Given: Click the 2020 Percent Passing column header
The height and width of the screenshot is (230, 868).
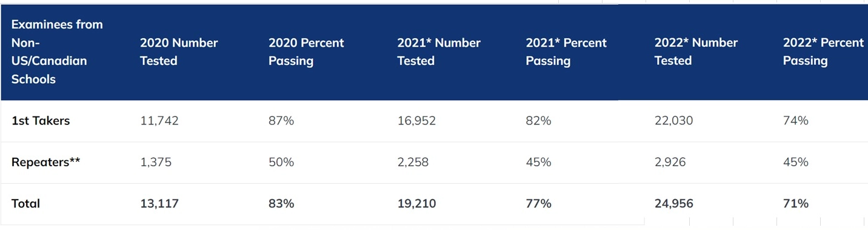Looking at the screenshot, I should point(306,52).
